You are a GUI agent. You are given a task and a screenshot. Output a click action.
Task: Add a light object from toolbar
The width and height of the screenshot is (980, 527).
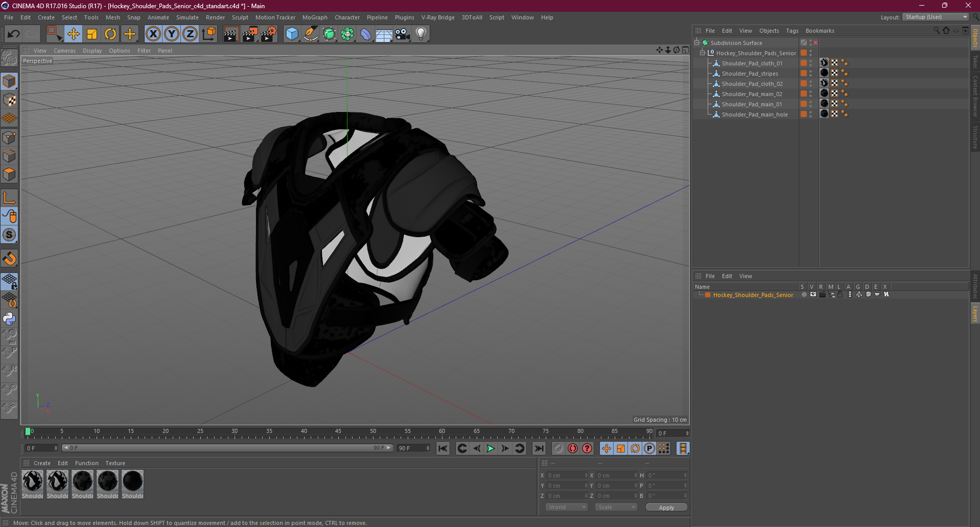(x=421, y=34)
